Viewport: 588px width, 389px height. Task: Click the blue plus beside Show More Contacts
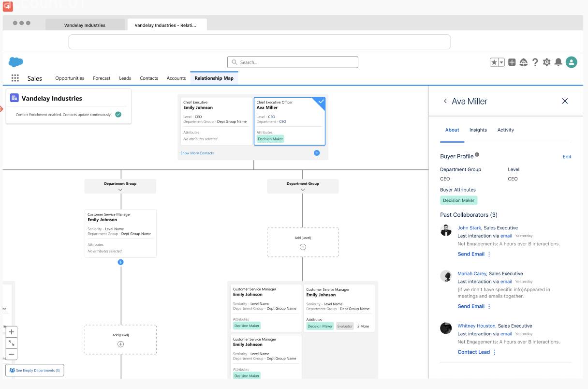point(317,153)
